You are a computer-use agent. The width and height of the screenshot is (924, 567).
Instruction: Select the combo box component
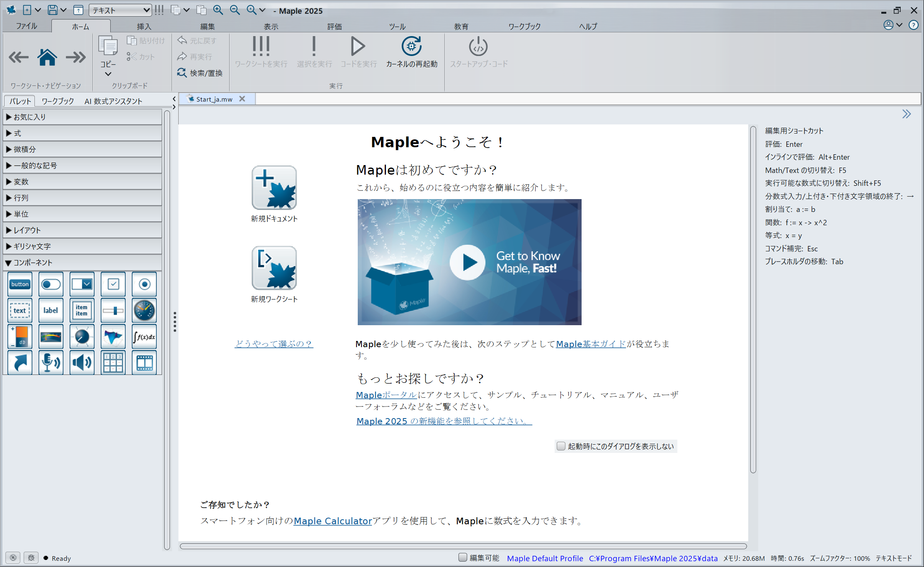click(82, 284)
